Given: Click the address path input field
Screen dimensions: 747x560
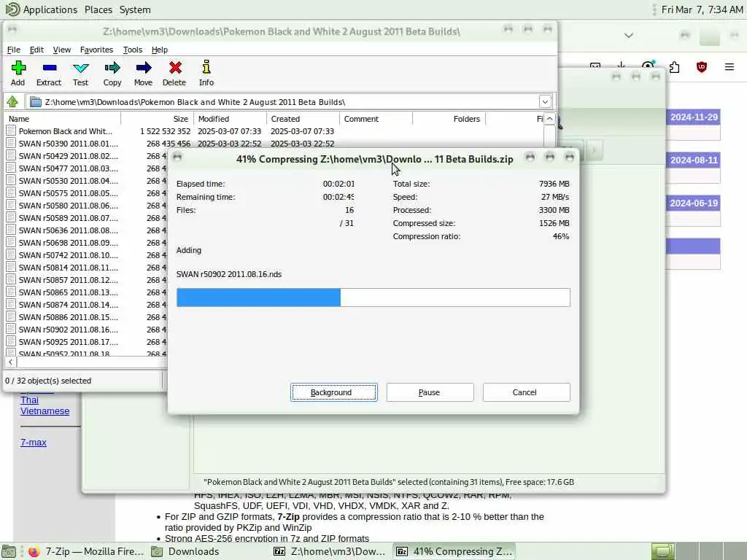Looking at the screenshot, I should [290, 102].
